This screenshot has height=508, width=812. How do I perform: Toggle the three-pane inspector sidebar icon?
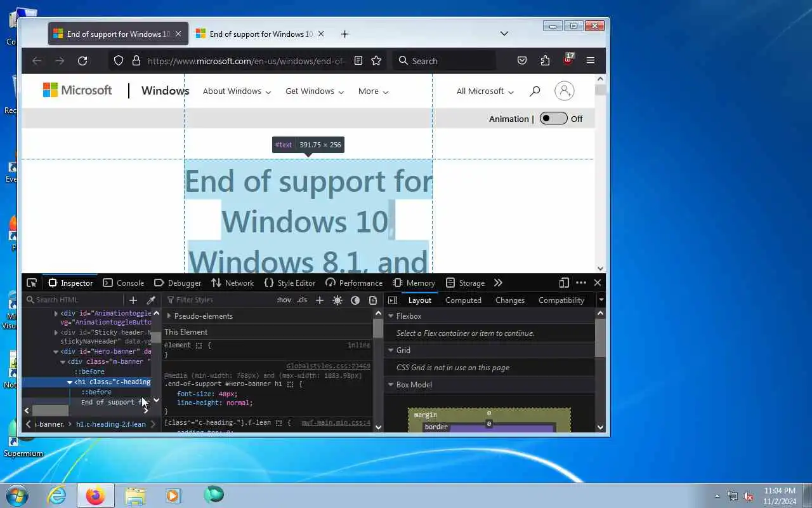click(393, 300)
